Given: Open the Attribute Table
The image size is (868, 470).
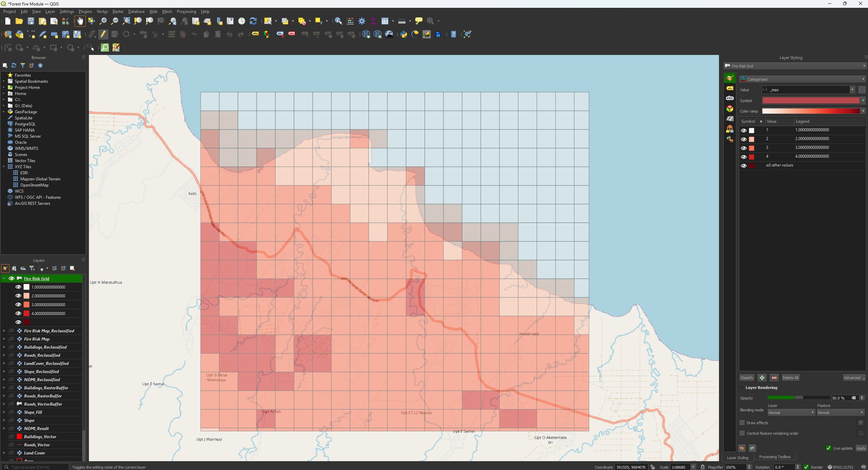Looking at the screenshot, I should (x=385, y=21).
